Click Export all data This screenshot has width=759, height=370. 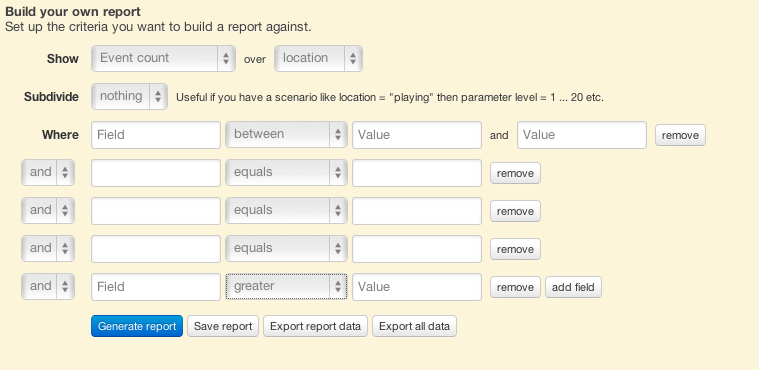tap(414, 326)
